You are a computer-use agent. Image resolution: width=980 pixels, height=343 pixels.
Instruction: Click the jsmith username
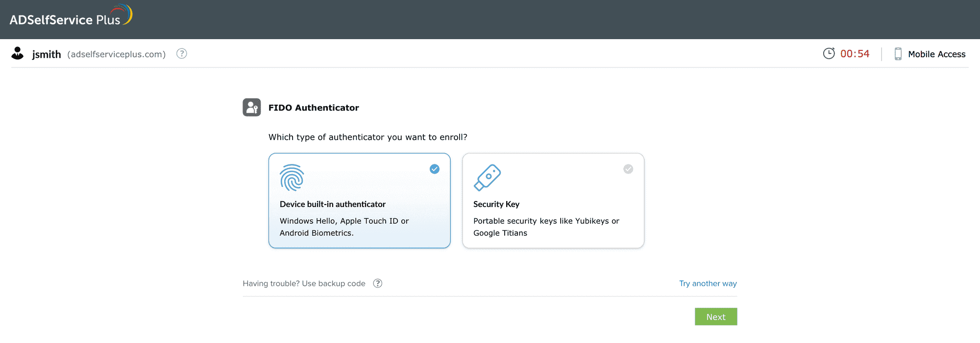47,54
